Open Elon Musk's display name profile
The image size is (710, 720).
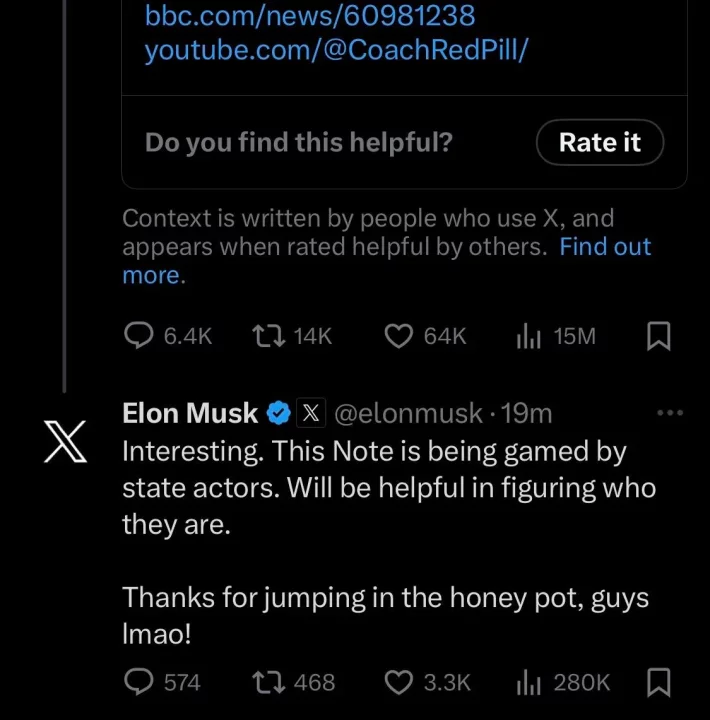click(x=190, y=412)
